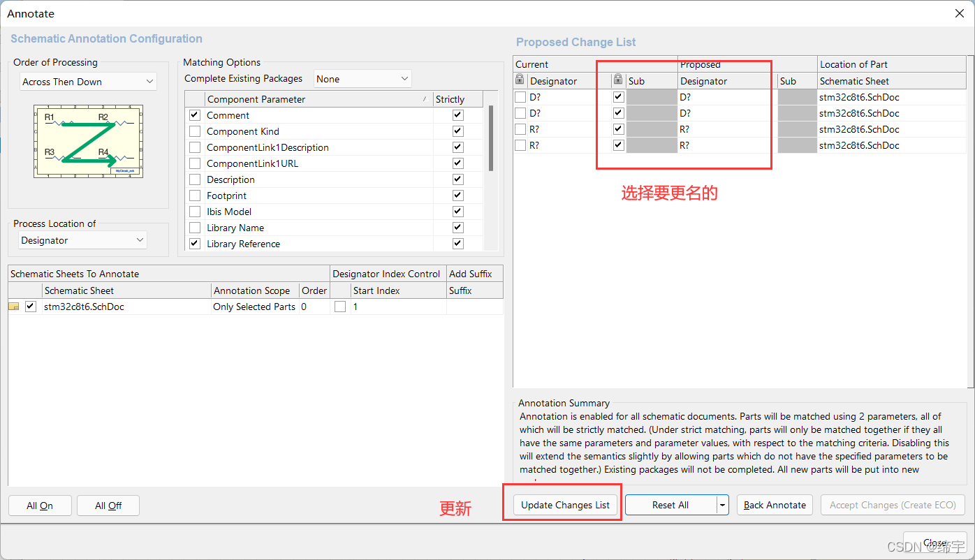Viewport: 975px width, 560px height.
Task: Open Complete Existing Packages dropdown
Action: click(x=362, y=79)
